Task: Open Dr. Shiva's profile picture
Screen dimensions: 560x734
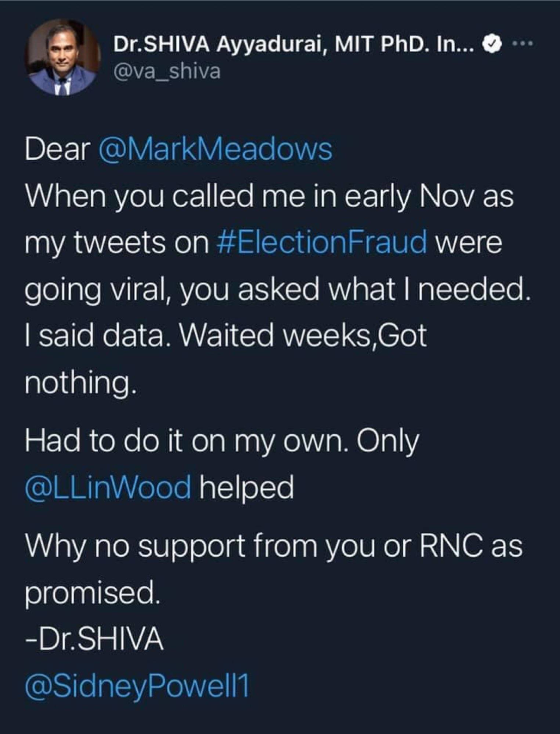Action: coord(63,58)
